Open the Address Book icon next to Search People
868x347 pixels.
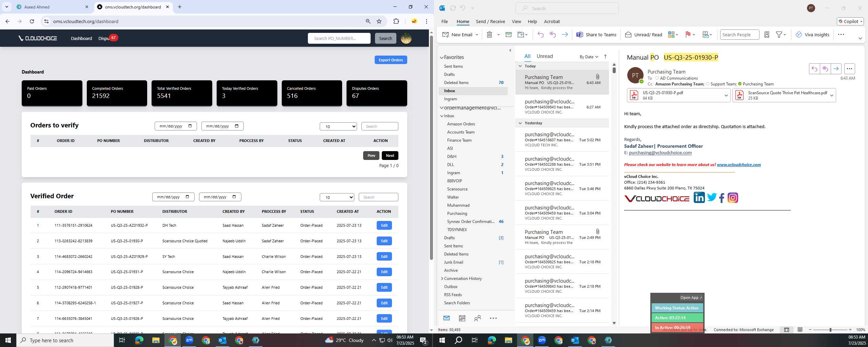tap(767, 35)
